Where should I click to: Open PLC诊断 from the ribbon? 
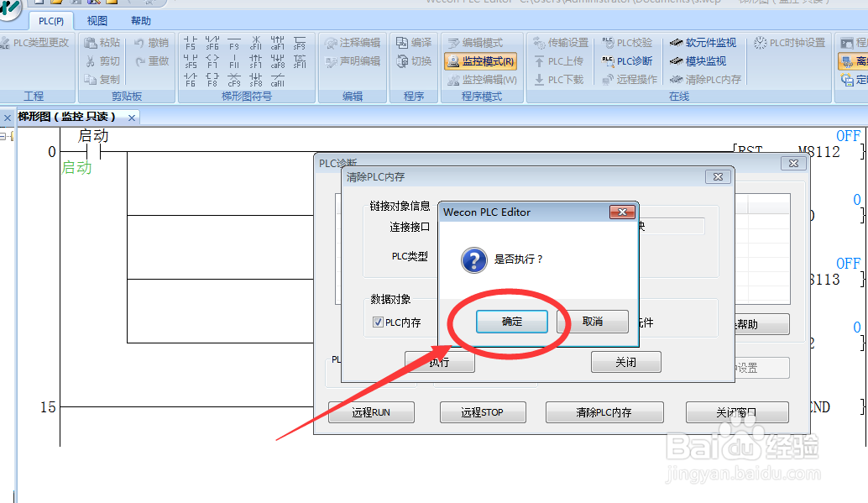tap(627, 61)
